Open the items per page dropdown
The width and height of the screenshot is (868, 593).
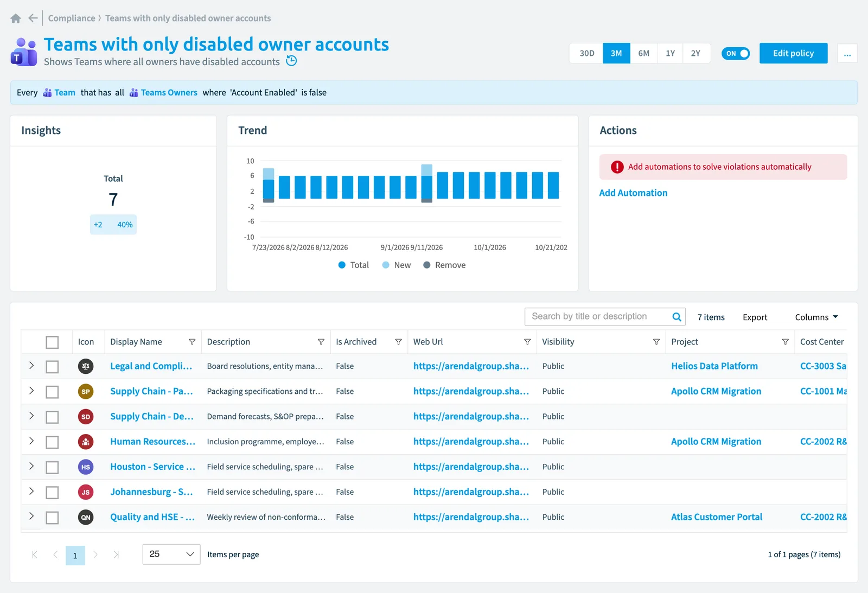click(171, 554)
